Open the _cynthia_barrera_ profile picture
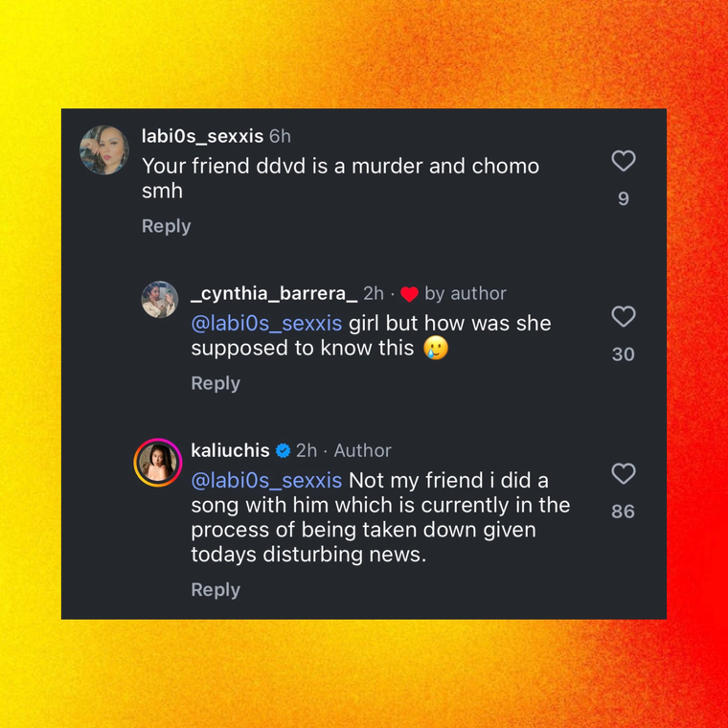Viewport: 728px width, 728px height. coord(159,300)
